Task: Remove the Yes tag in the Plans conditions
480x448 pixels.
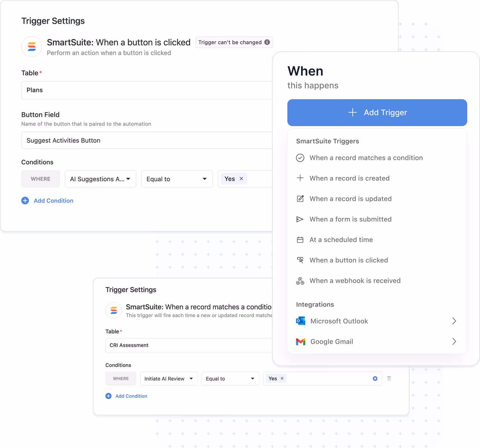Action: 241,179
